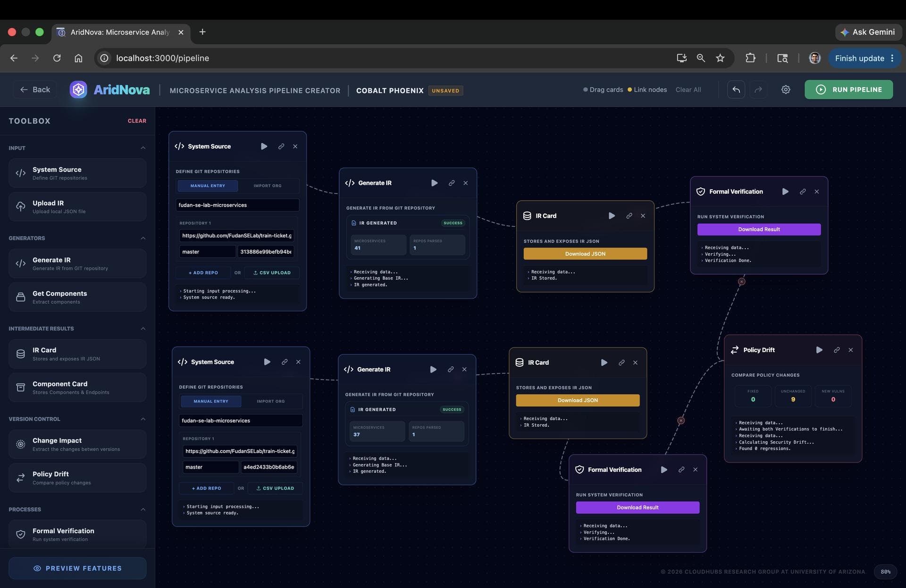Run the Policy Drift card play icon
Viewport: 906px width, 588px height.
[819, 350]
